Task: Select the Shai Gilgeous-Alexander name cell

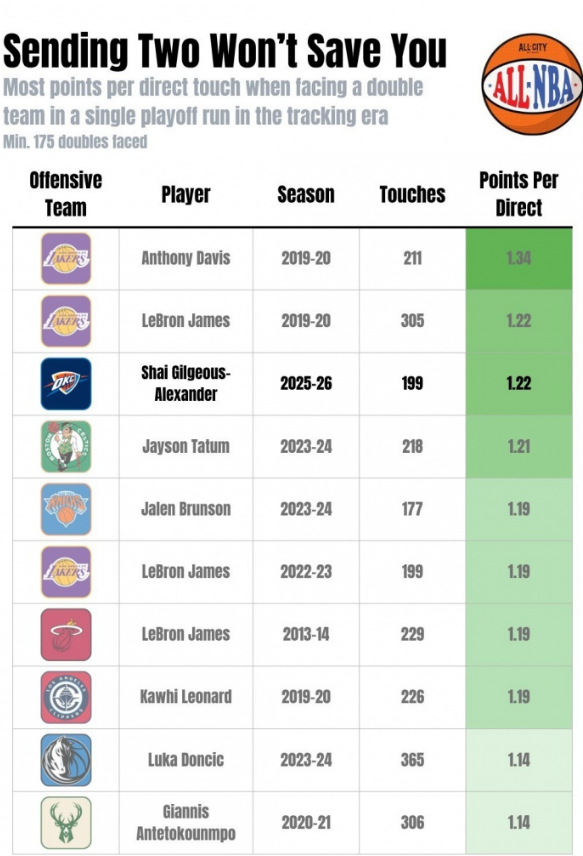Action: pyautogui.click(x=186, y=384)
